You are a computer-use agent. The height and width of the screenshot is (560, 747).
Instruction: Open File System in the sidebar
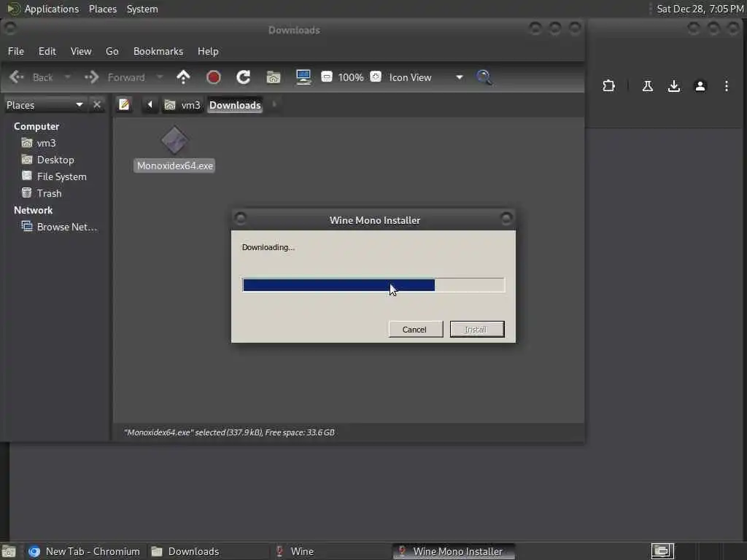pos(61,176)
